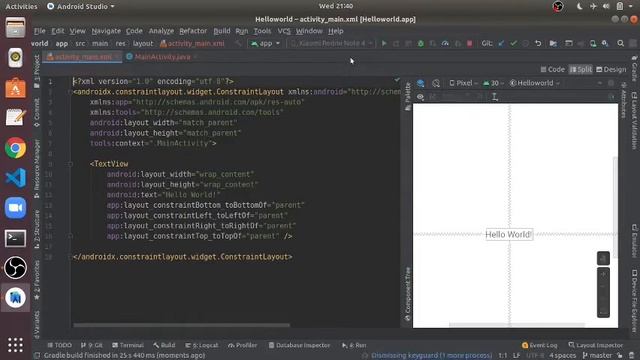Stop the running app with red square
This screenshot has height=360, width=640.
[x=469, y=43]
